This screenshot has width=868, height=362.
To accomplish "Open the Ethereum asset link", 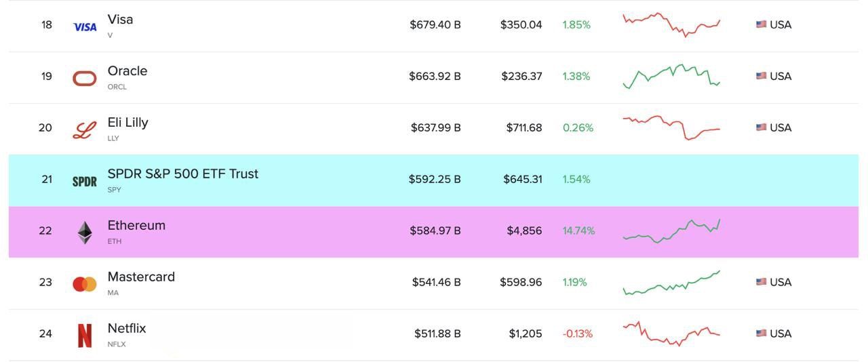I will point(136,226).
